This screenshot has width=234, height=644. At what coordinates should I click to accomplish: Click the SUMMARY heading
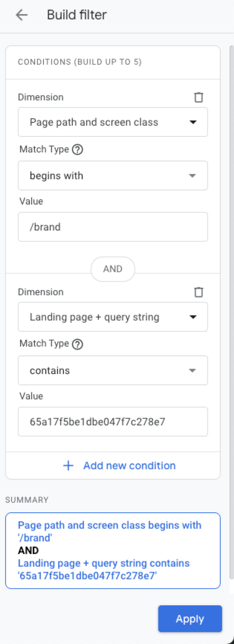pos(27,500)
